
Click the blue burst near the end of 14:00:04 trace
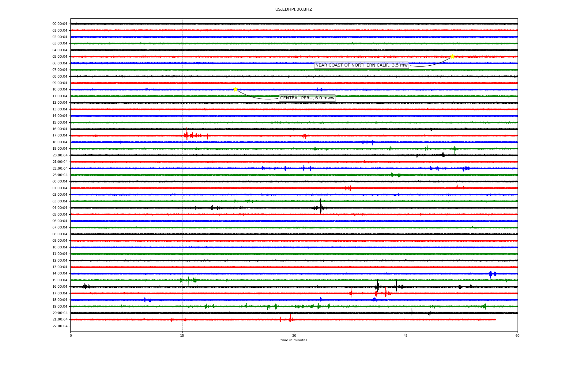click(492, 274)
